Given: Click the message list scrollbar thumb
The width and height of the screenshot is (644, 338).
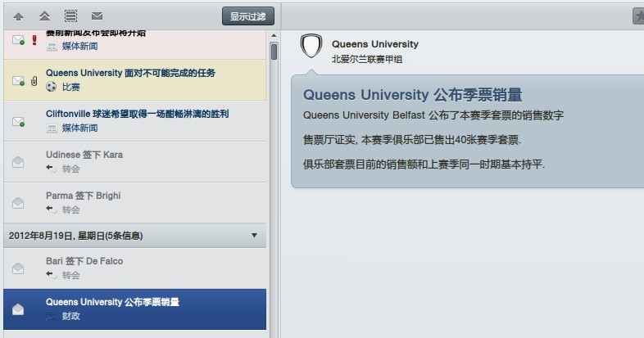Looking at the screenshot, I should pos(274,52).
